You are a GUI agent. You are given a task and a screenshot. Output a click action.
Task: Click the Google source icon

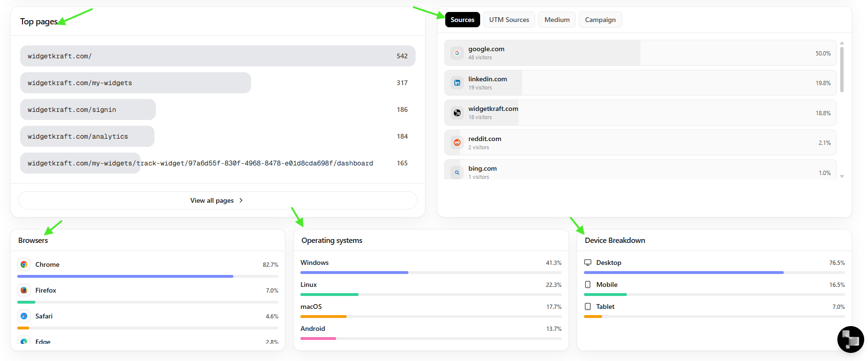457,53
